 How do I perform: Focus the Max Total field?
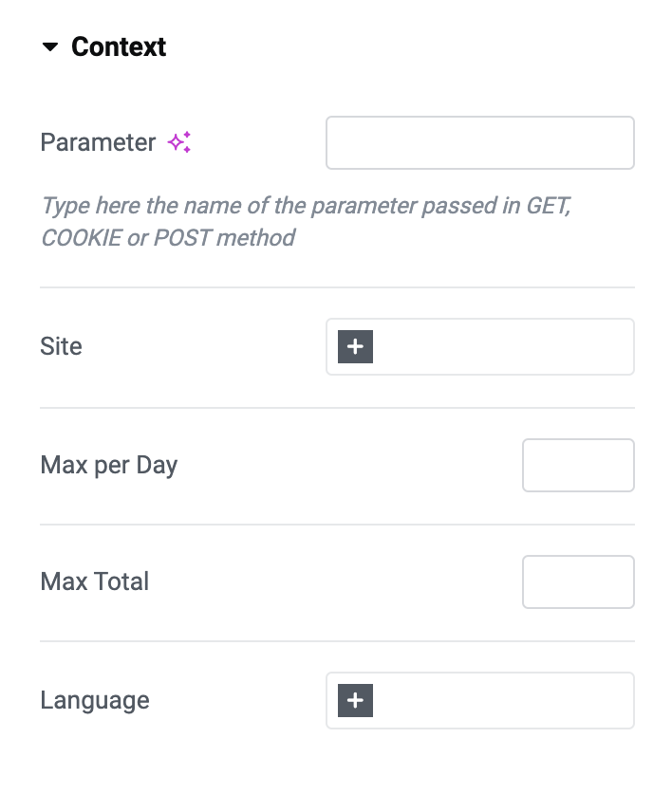point(578,581)
